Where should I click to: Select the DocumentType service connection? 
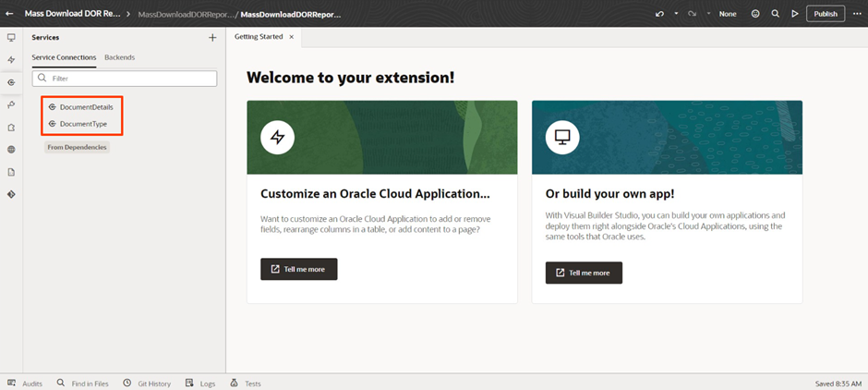click(x=78, y=124)
